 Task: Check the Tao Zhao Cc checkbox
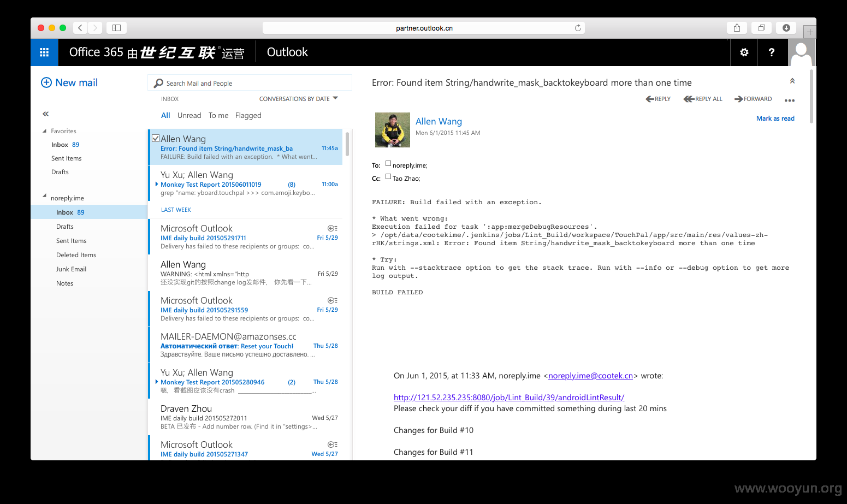click(388, 176)
